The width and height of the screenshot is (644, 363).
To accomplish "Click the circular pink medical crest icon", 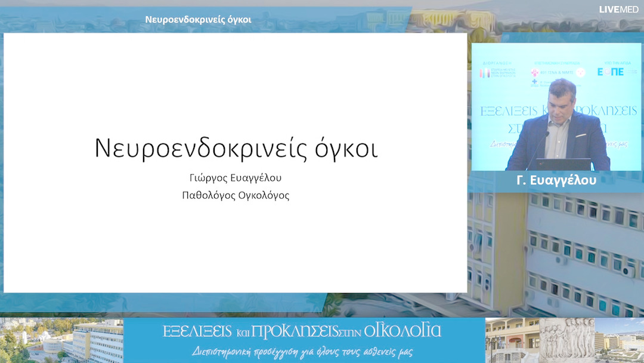I will point(534,72).
